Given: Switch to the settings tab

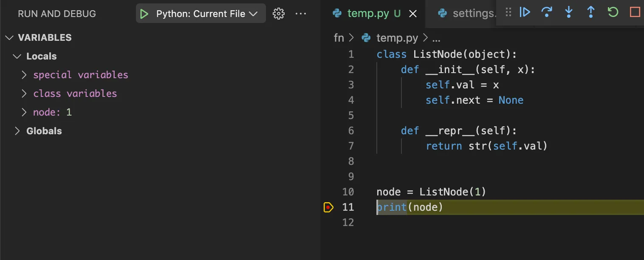Looking at the screenshot, I should [x=467, y=14].
